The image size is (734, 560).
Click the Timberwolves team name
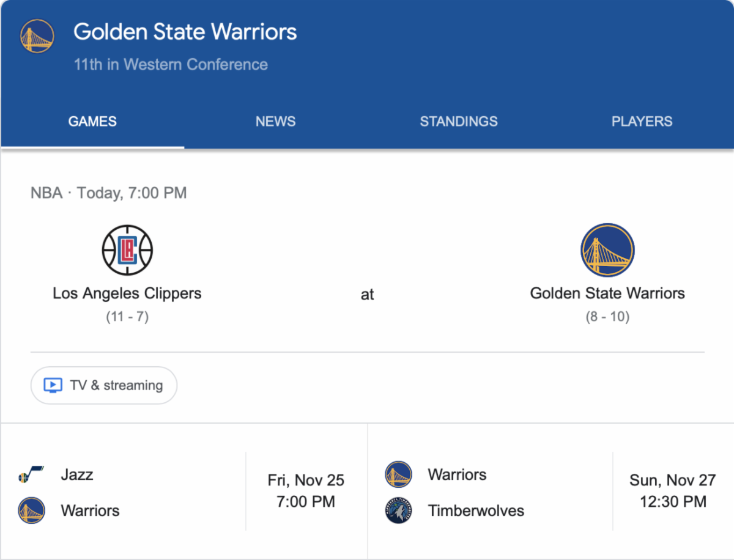coord(476,510)
